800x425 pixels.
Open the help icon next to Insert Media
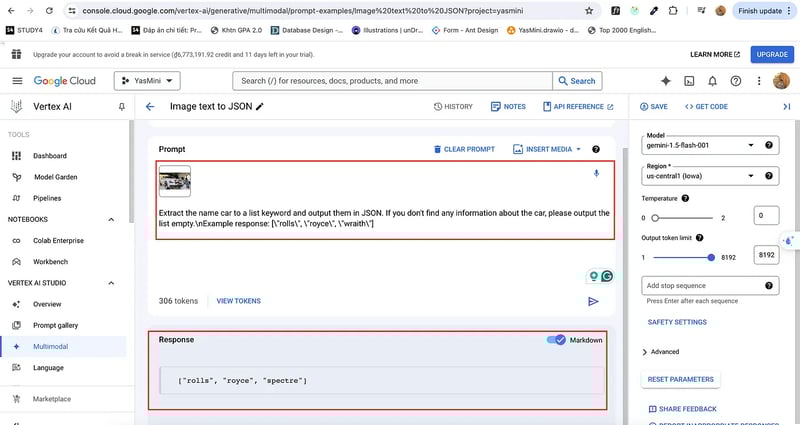point(596,149)
